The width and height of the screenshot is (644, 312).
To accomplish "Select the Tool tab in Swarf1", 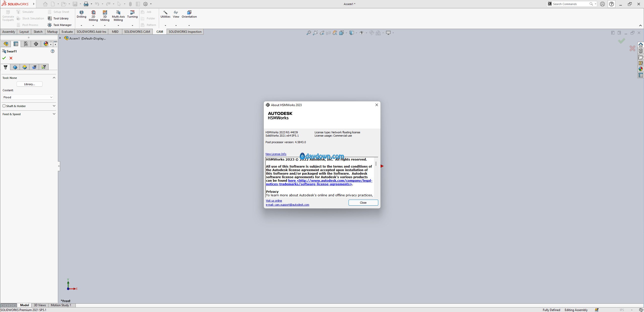I will pos(6,67).
